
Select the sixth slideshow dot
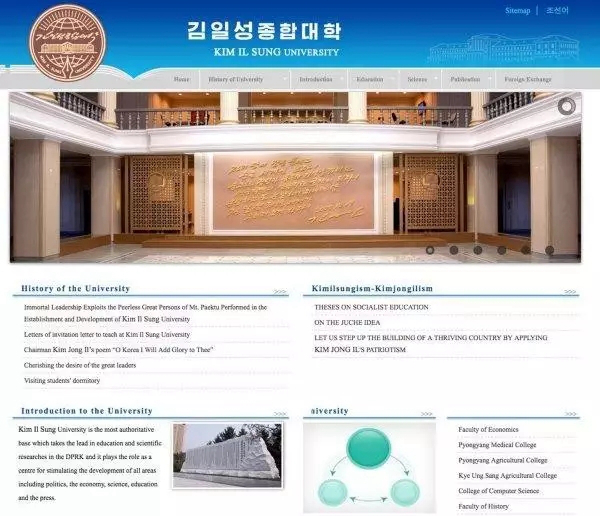click(x=549, y=250)
